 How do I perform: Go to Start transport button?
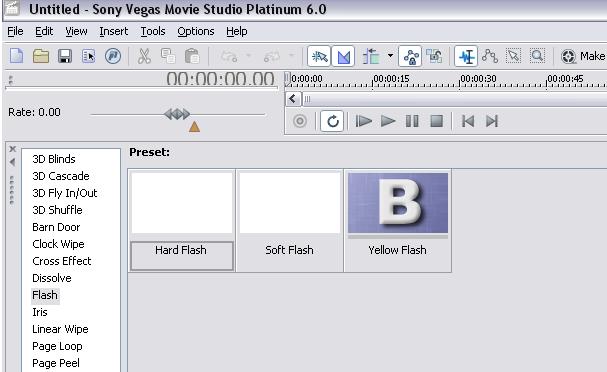click(x=468, y=121)
